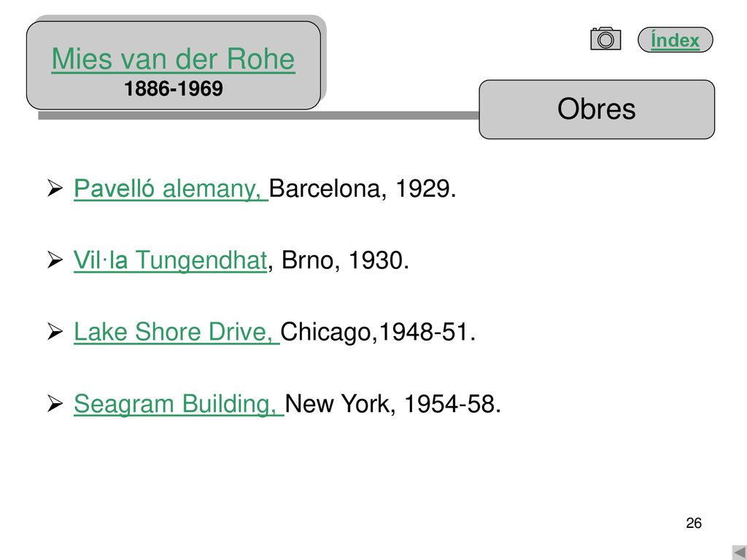Follow the Lake Shore Drive link

click(x=177, y=332)
